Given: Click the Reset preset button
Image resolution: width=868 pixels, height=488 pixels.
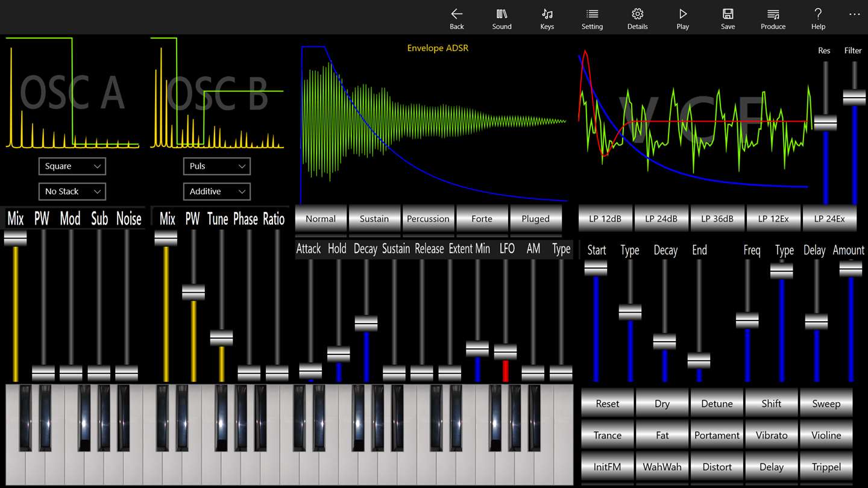Looking at the screenshot, I should click(607, 404).
